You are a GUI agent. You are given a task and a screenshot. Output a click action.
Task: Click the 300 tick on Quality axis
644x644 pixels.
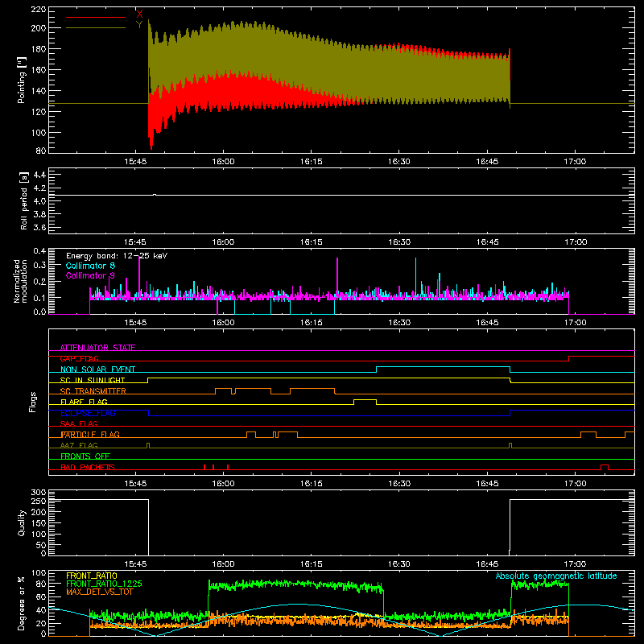[x=39, y=492]
